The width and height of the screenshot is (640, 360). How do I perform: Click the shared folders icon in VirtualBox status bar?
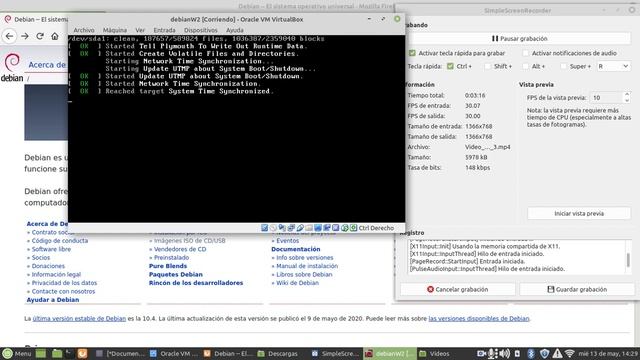coord(309,228)
